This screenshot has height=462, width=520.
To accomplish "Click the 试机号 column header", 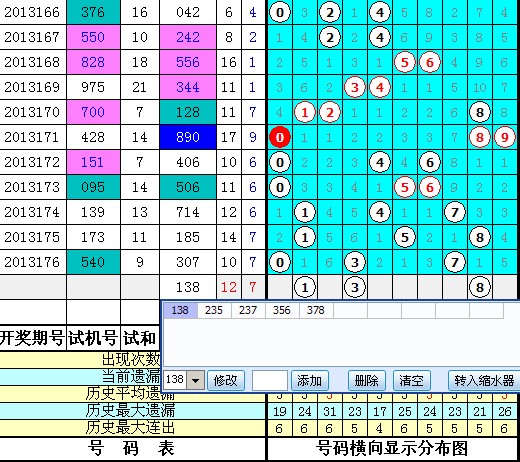I will point(93,338).
